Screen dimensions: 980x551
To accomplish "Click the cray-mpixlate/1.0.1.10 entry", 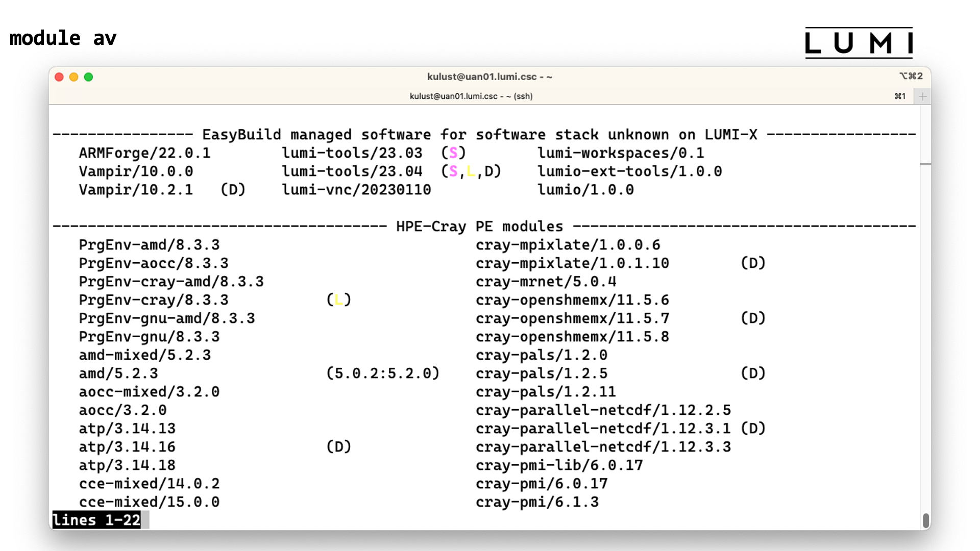I will 572,263.
